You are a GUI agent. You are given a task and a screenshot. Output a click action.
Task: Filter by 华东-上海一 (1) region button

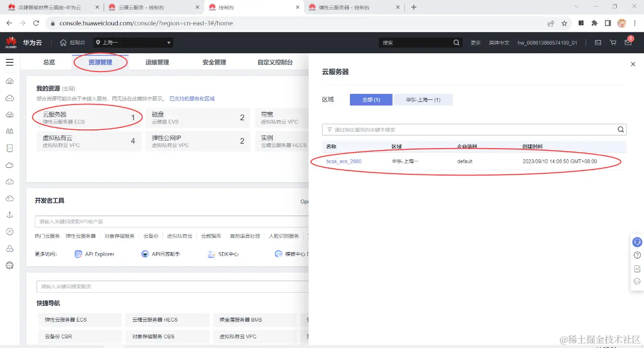click(423, 99)
